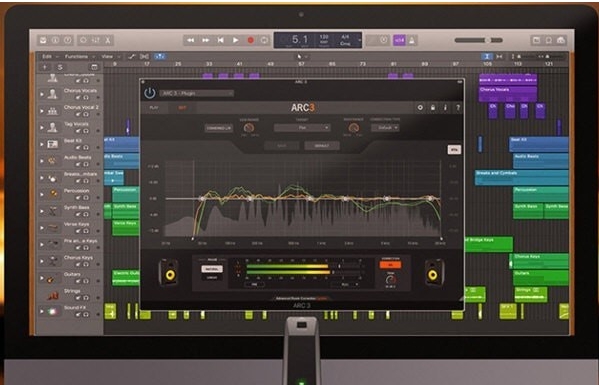Open the Inspector panel
This screenshot has height=385, width=599.
click(x=55, y=40)
